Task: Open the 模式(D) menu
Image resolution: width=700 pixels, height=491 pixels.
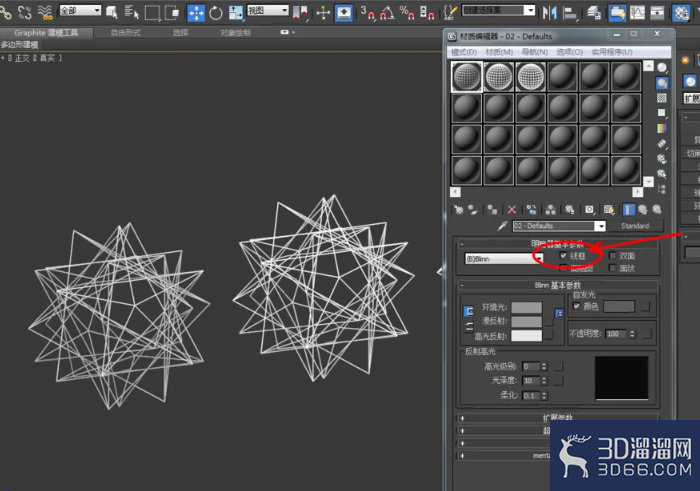Action: pos(464,52)
